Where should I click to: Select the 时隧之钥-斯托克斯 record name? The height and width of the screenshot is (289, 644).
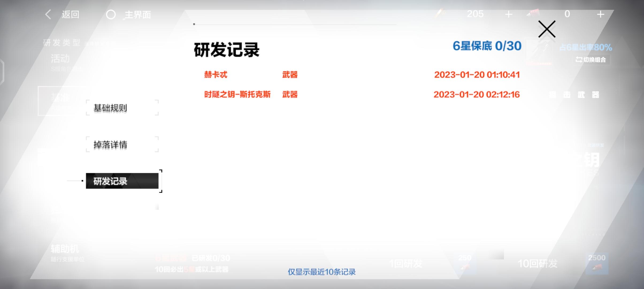point(237,94)
